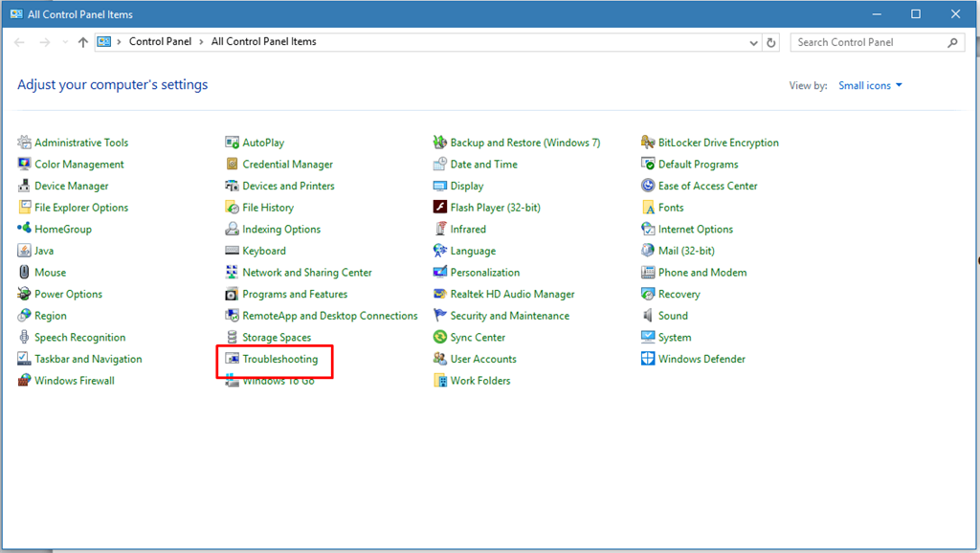Viewport: 980px width, 553px height.
Task: Expand the address bar history dropdown
Action: tap(754, 42)
